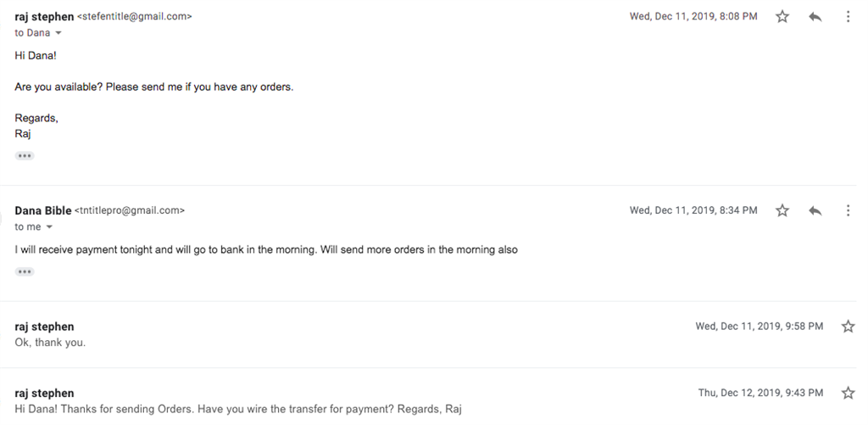Click the tntitlepro@gmail.com sender address
The height and width of the screenshot is (425, 868).
point(130,210)
